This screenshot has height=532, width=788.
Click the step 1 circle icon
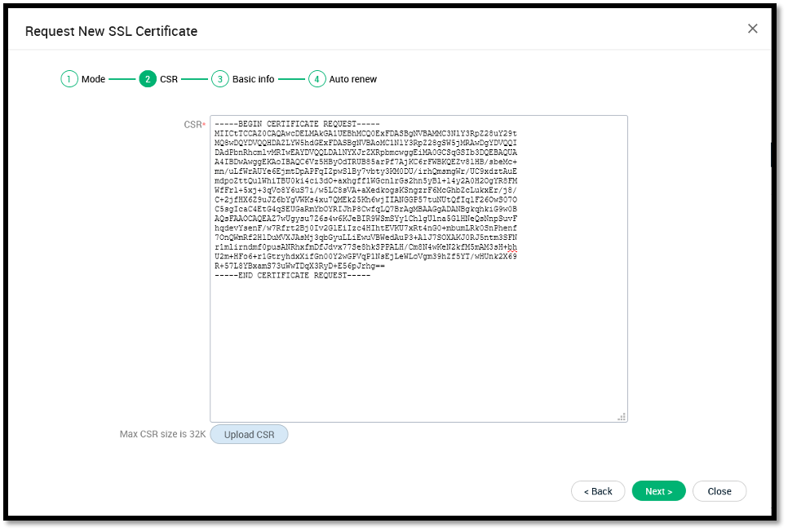point(69,79)
